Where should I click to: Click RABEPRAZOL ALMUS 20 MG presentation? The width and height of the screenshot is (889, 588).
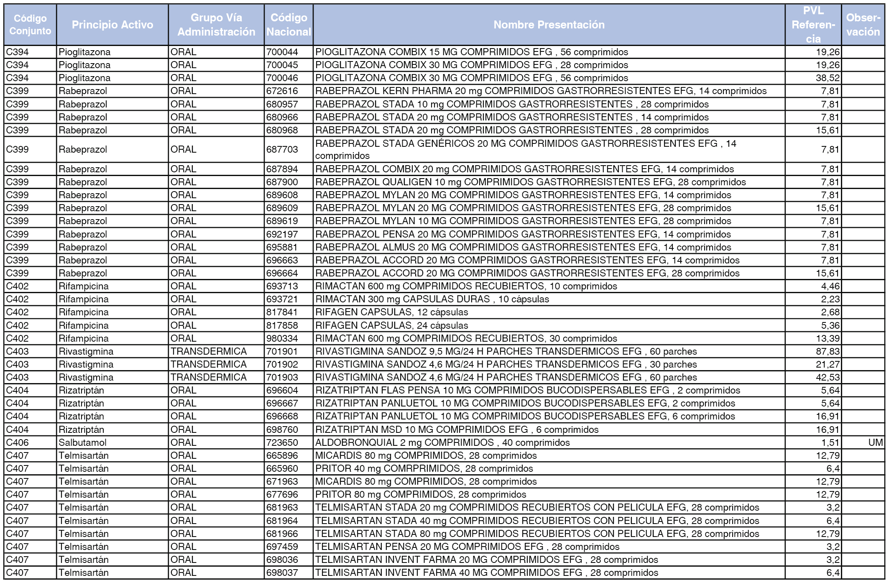pyautogui.click(x=549, y=247)
